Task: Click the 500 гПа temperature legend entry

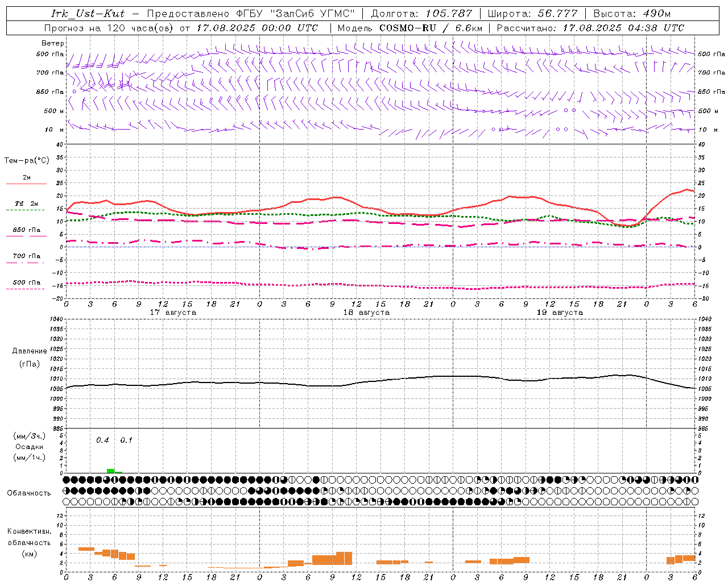Action: coord(26,282)
